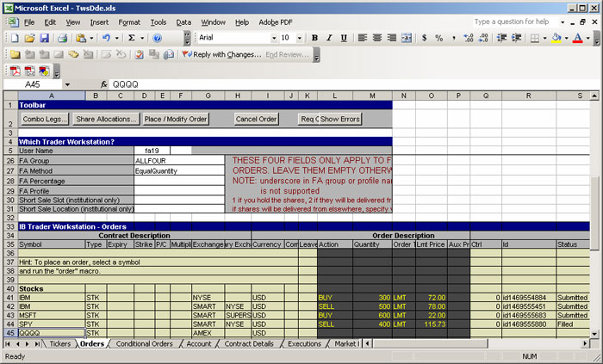This screenshot has height=364, width=603.
Task: Click the Open file folder icon
Action: coord(29,38)
